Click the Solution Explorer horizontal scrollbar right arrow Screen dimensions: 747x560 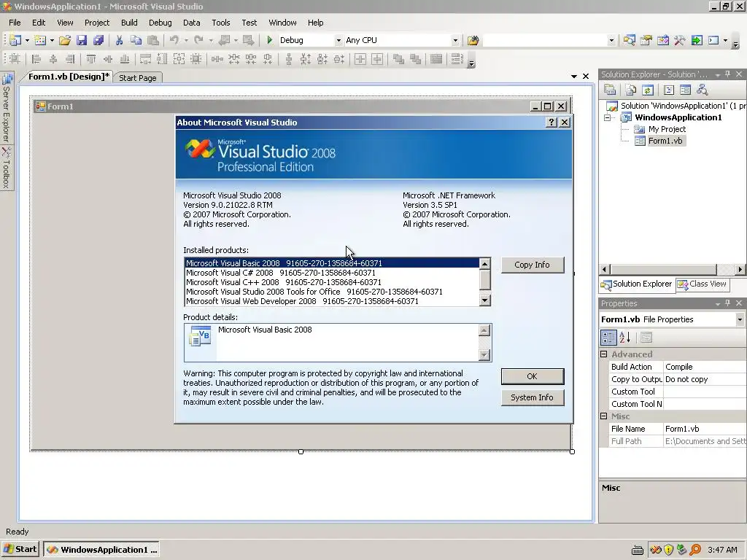[x=740, y=270]
